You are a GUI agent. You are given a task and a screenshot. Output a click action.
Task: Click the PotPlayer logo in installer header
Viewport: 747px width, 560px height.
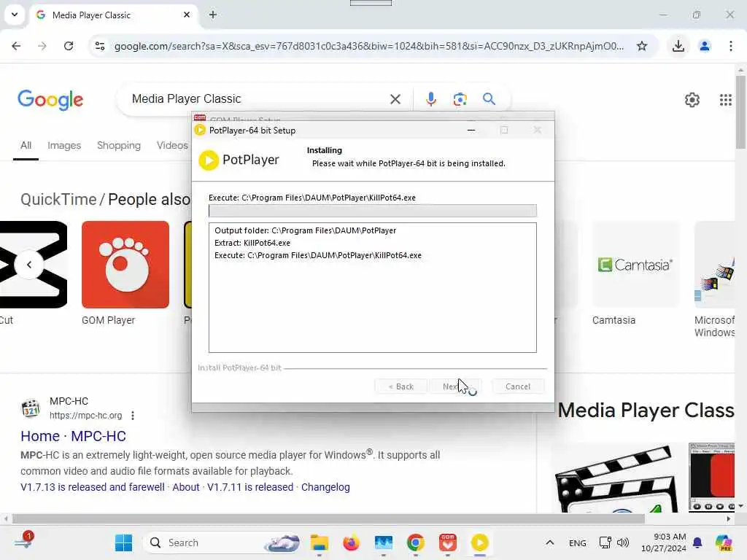click(239, 160)
